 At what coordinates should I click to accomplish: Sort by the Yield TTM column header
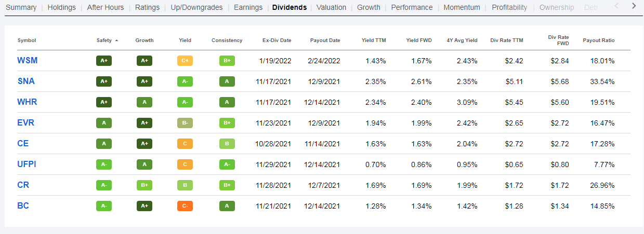point(374,40)
